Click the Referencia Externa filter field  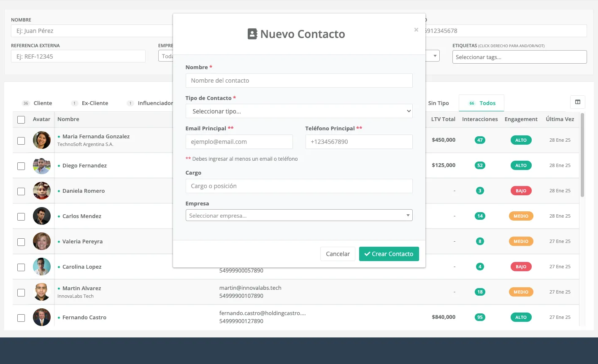[x=78, y=56]
